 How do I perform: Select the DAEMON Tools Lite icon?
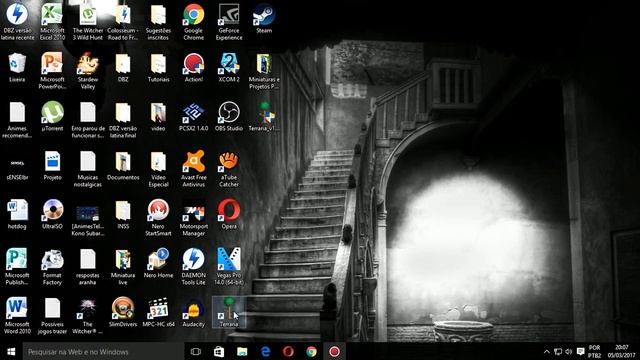(193, 267)
